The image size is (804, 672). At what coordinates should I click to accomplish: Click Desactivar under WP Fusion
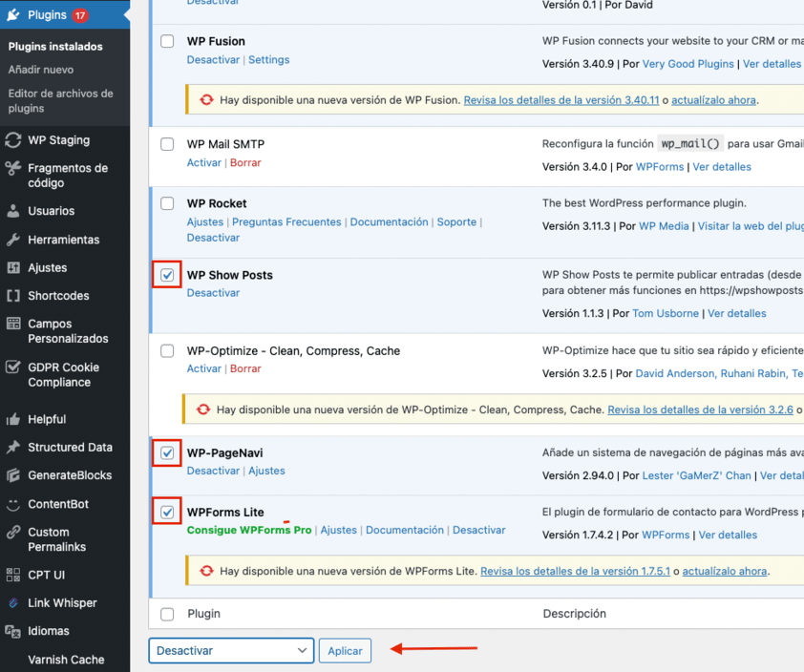[213, 60]
